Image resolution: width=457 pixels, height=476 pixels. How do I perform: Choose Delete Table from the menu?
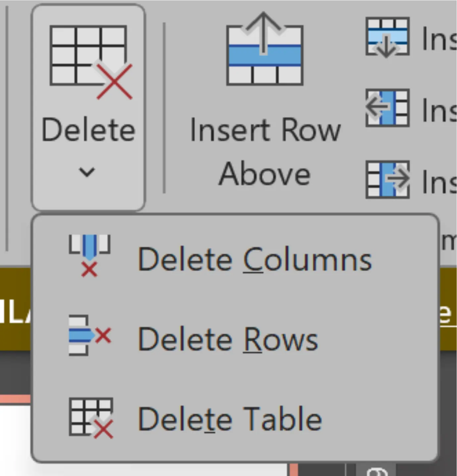[230, 419]
